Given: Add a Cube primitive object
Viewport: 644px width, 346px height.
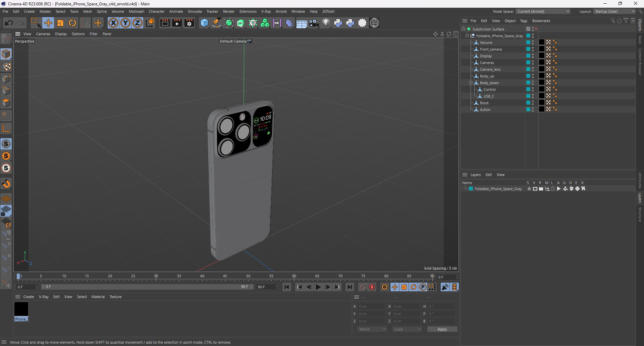Looking at the screenshot, I should pos(204,23).
